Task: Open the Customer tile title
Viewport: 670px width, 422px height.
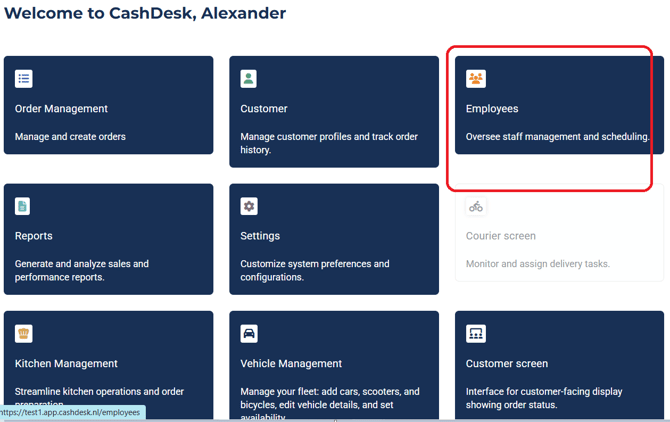Action: pos(264,109)
